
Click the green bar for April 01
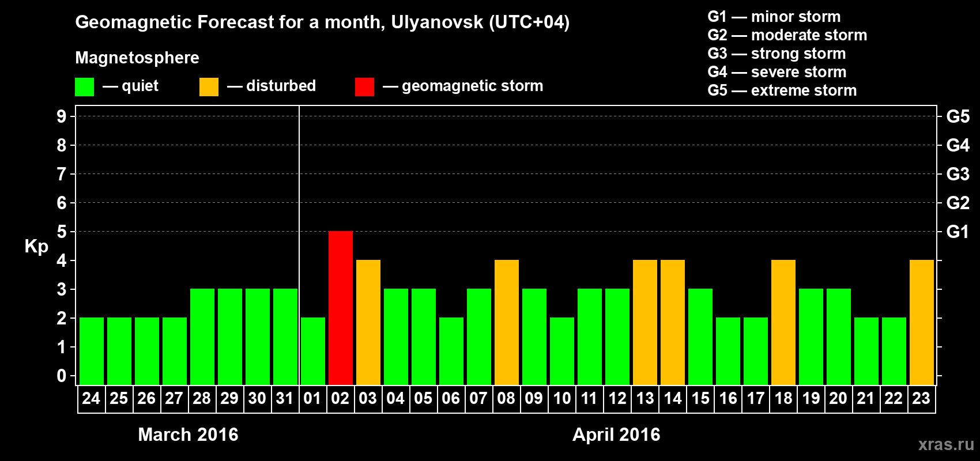click(313, 351)
